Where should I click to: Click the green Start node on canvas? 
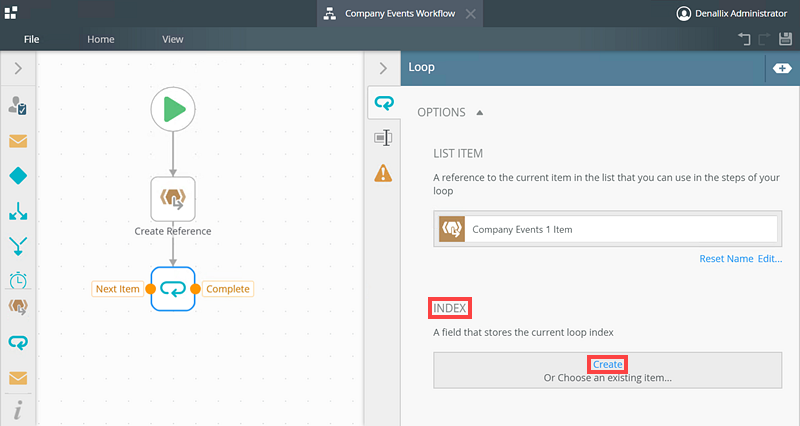point(173,109)
